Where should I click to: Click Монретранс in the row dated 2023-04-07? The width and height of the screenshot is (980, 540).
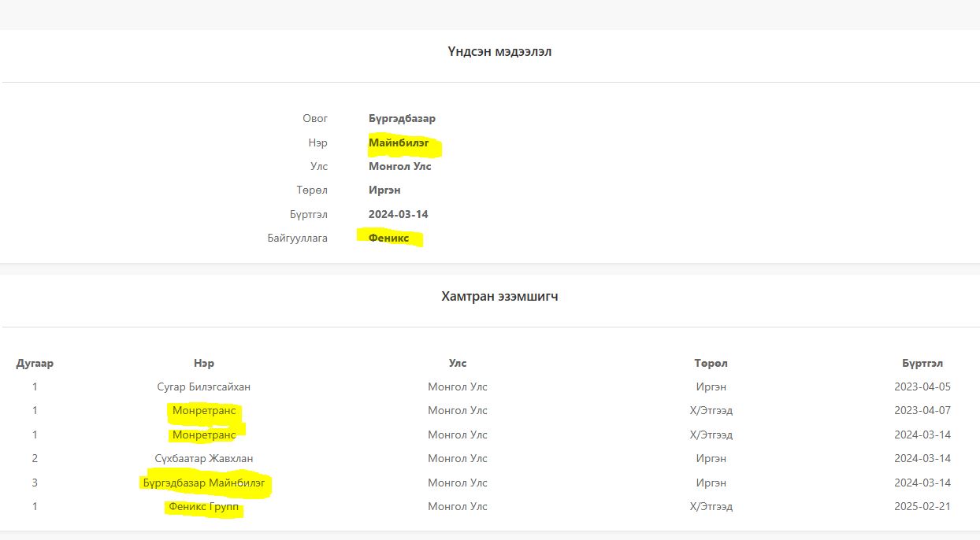click(204, 411)
